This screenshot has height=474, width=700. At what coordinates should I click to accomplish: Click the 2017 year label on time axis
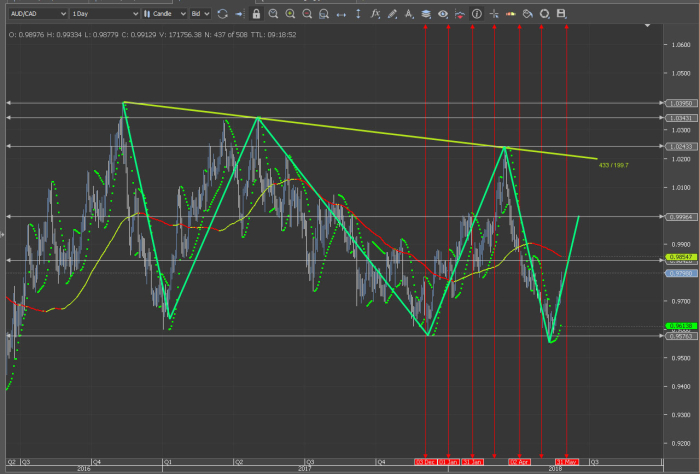coord(305,469)
